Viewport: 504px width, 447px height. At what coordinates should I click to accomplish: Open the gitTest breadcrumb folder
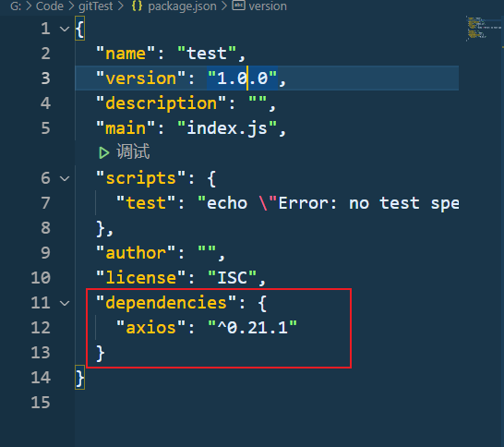[96, 6]
